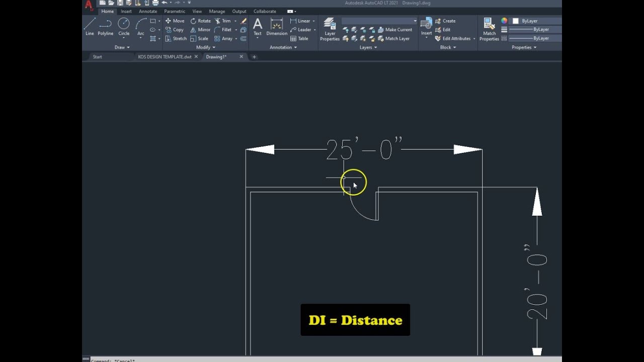The width and height of the screenshot is (644, 362).
Task: Switch to the Output ribbon tab
Action: pyautogui.click(x=239, y=12)
